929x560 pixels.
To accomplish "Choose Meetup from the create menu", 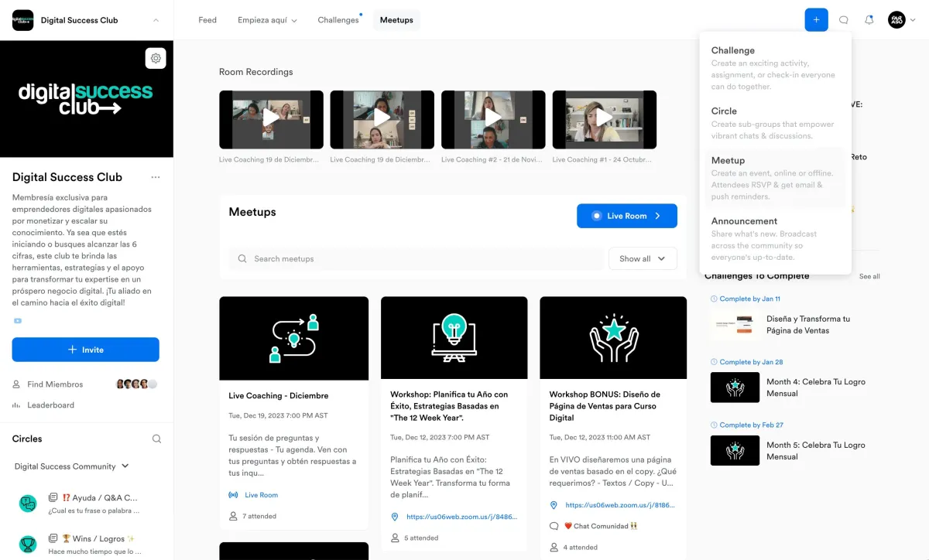I will tap(775, 178).
